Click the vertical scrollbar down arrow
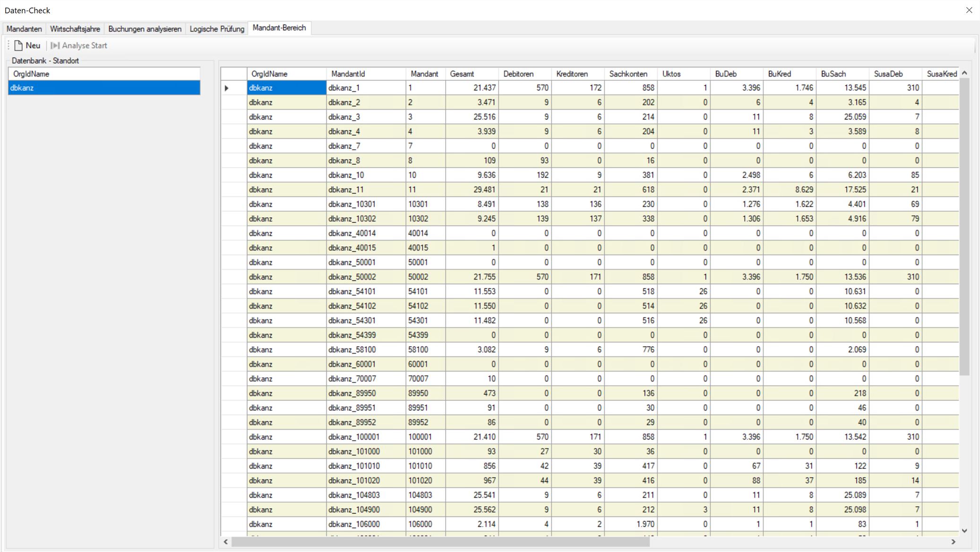The width and height of the screenshot is (980, 552). [x=964, y=531]
